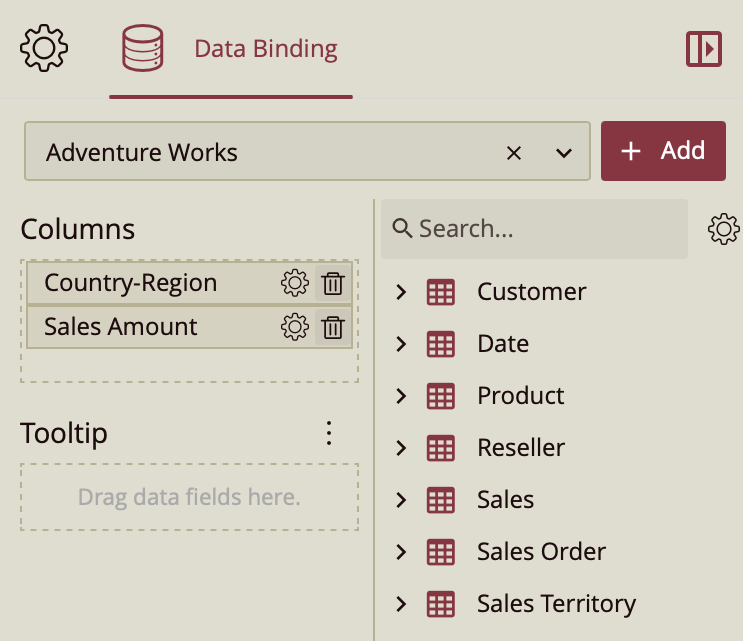743x641 pixels.
Task: Open the Tooltip more options menu
Action: tap(329, 433)
